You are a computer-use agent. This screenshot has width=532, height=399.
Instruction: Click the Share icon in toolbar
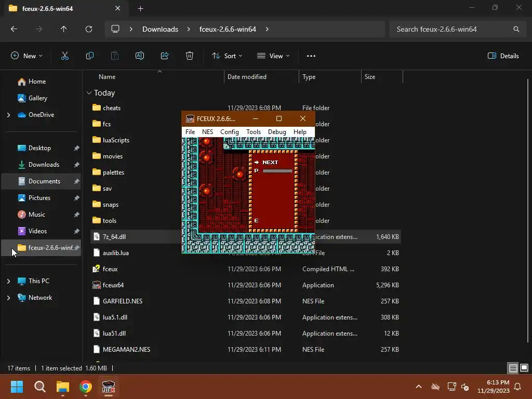click(165, 56)
